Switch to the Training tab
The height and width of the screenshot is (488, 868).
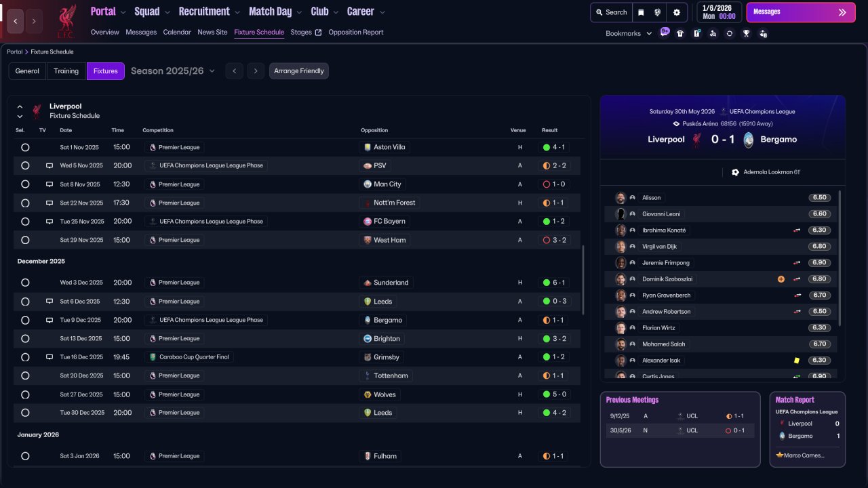click(66, 71)
